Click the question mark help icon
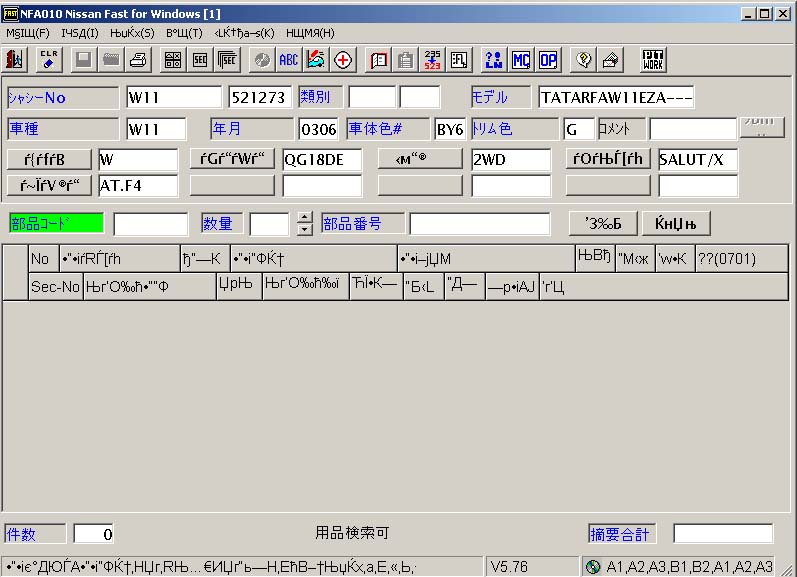Image resolution: width=797 pixels, height=577 pixels. (x=584, y=60)
